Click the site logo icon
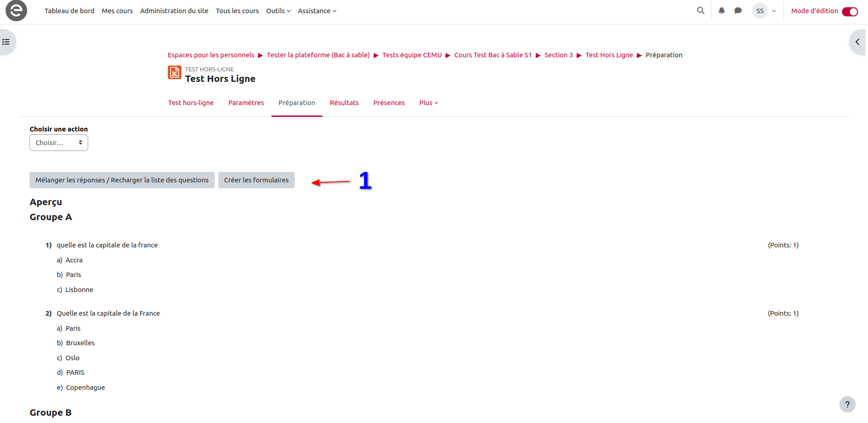868x423 pixels. [x=16, y=10]
